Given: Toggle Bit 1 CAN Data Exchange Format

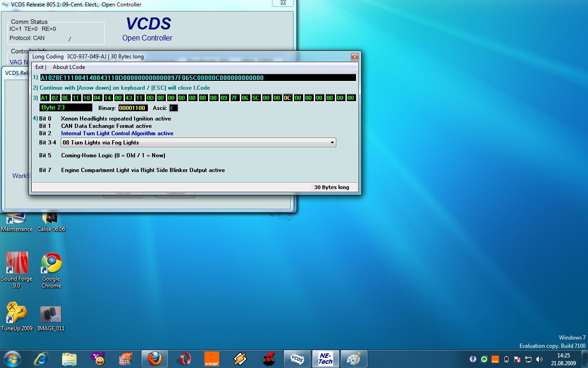Looking at the screenshot, I should [106, 126].
